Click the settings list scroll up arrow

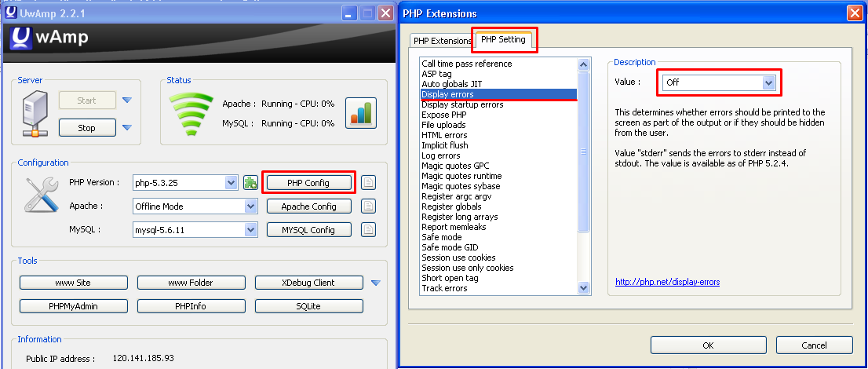pos(583,64)
